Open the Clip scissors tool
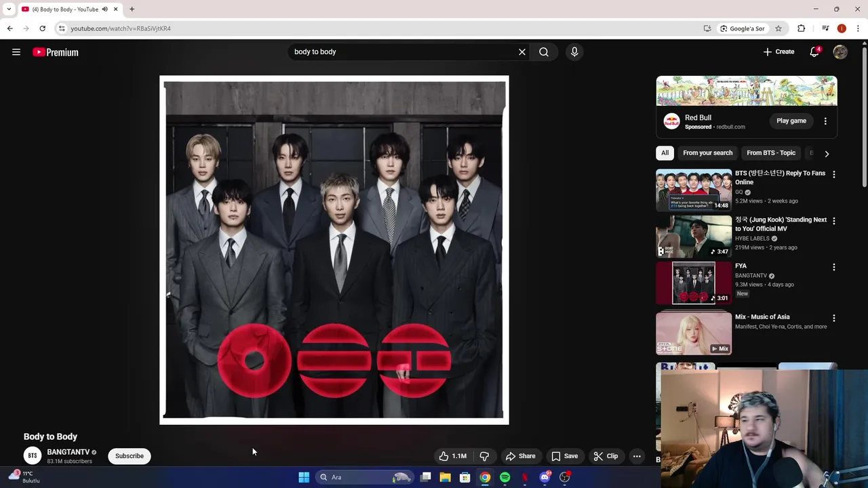This screenshot has height=488, width=868. 606,456
